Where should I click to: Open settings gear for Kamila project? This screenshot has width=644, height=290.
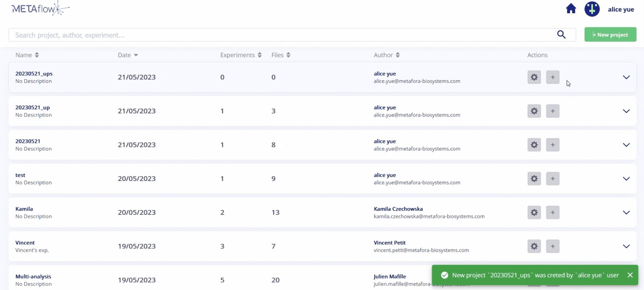coord(534,212)
